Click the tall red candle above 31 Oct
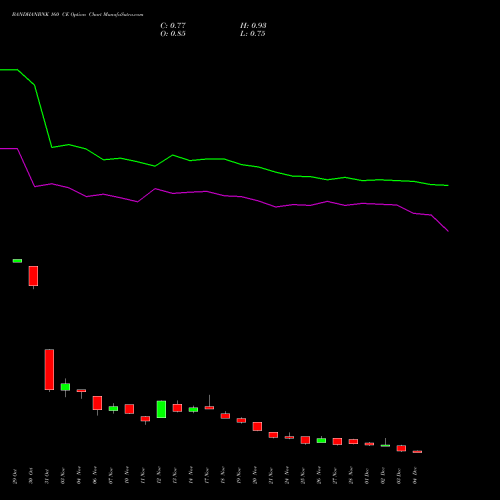Viewport: 500px width, 500px height. click(x=49, y=369)
